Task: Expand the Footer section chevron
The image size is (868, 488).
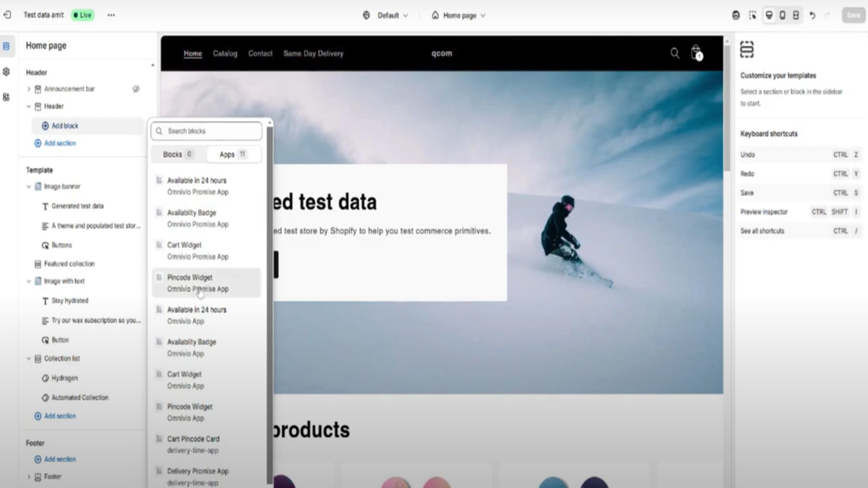Action: 29,477
